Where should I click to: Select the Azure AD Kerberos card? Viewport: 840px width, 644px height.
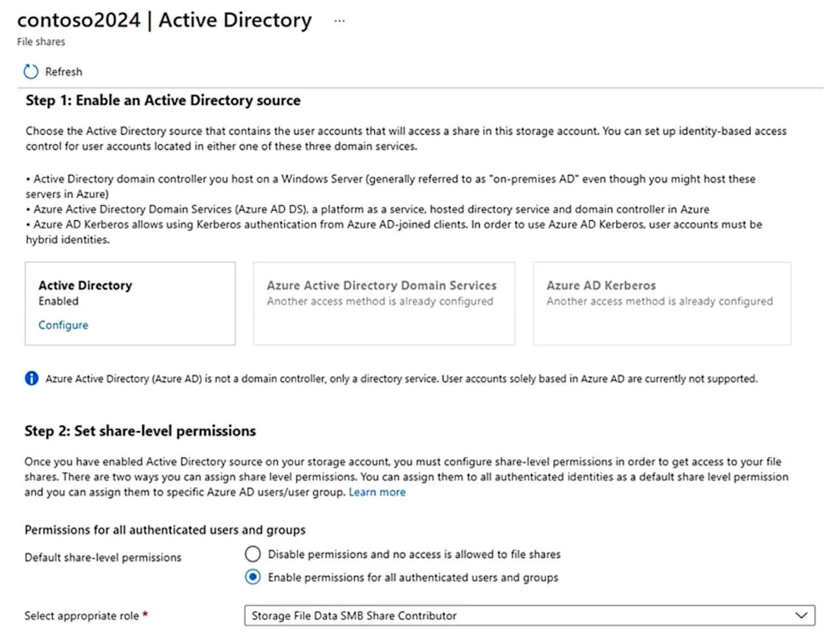(662, 303)
